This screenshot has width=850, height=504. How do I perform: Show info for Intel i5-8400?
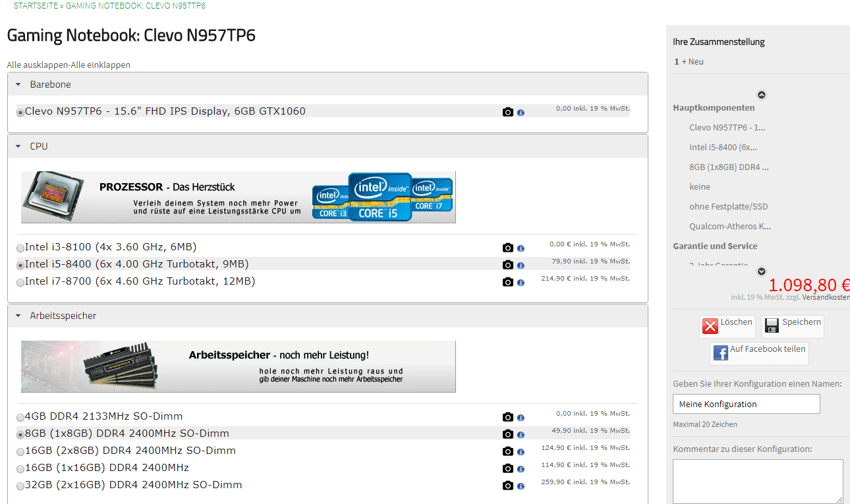[521, 266]
